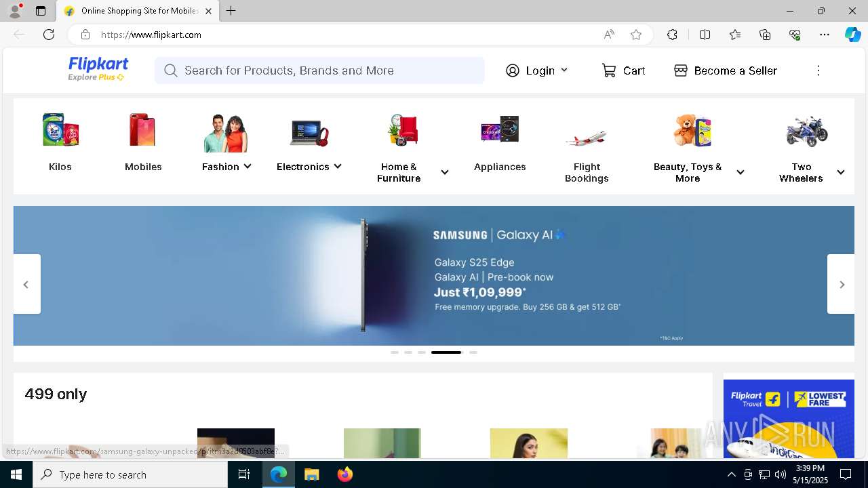Image resolution: width=868 pixels, height=488 pixels.
Task: Open the Flipkart logo home link
Action: [x=98, y=65]
